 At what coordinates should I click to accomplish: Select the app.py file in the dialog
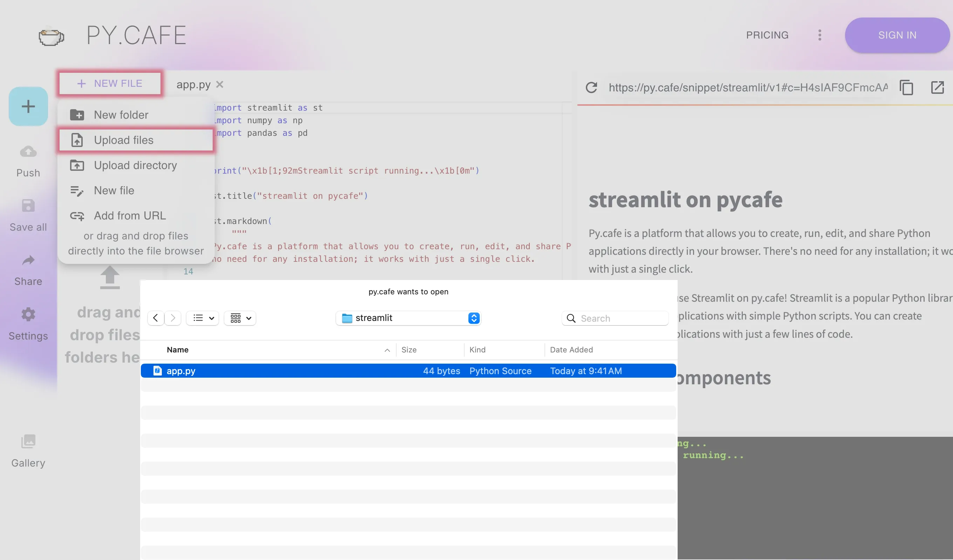point(181,371)
